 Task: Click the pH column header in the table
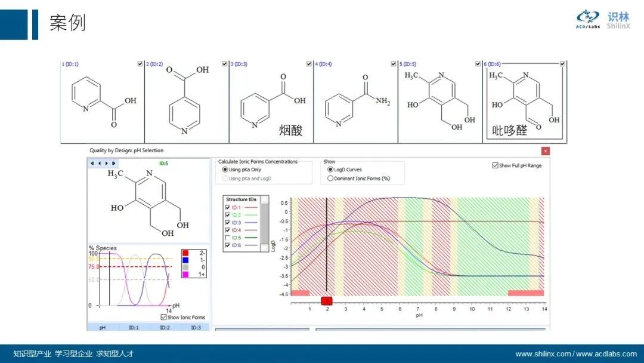click(103, 327)
